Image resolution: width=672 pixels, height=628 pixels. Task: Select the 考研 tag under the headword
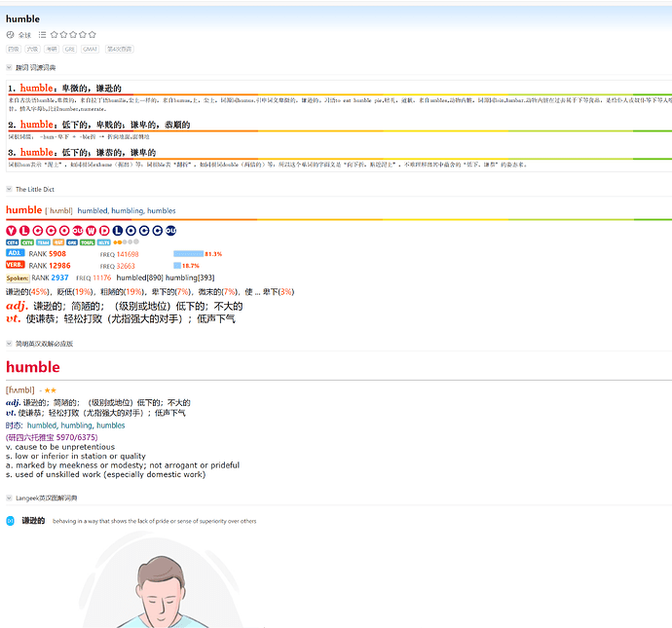tap(52, 50)
